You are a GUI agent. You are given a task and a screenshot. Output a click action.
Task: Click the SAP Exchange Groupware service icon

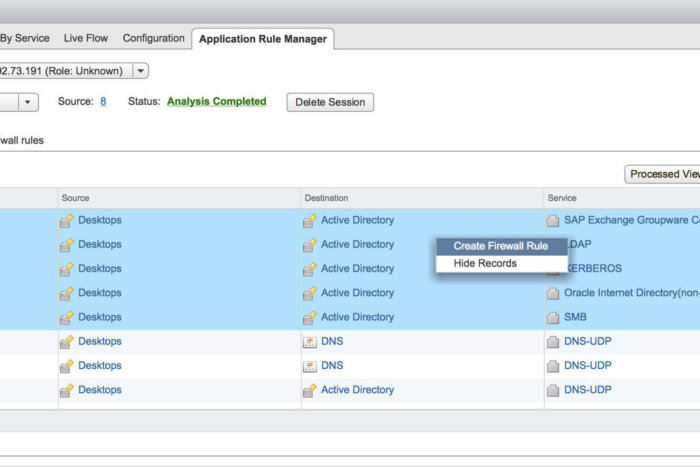coord(553,221)
